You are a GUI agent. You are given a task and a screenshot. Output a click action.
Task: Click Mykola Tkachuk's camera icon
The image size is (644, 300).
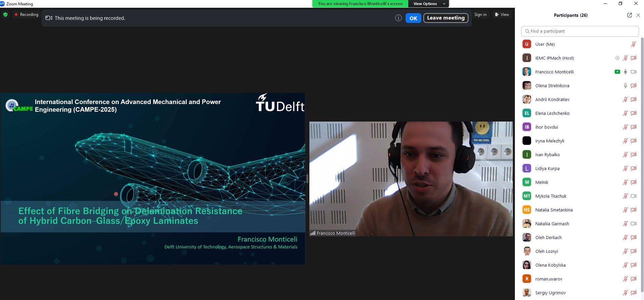pos(634,196)
